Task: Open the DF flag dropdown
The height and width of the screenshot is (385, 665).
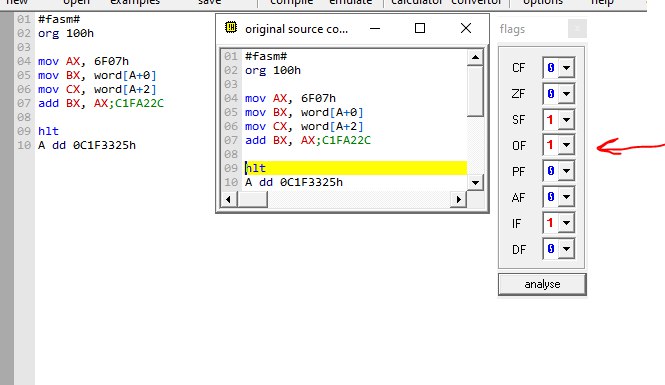Action: [567, 249]
